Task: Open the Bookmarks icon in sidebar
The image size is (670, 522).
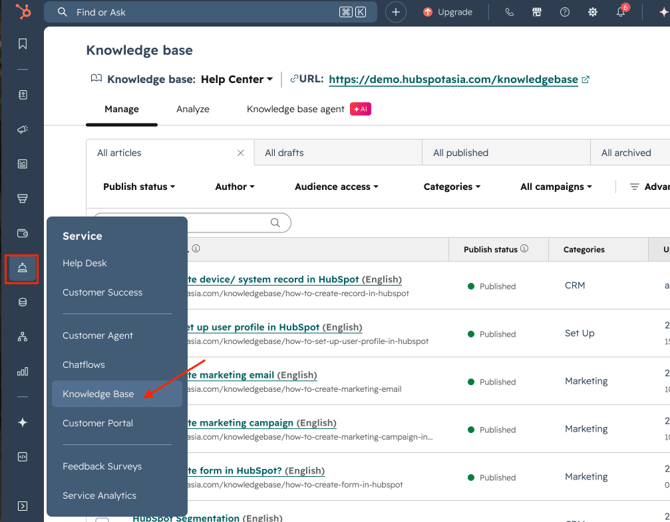Action: click(23, 44)
